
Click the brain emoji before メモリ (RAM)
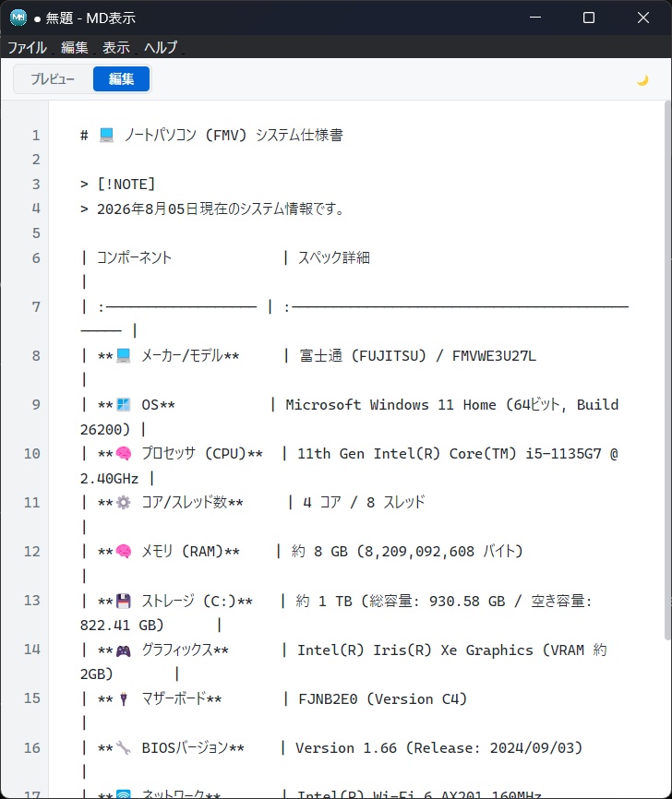[x=124, y=552]
